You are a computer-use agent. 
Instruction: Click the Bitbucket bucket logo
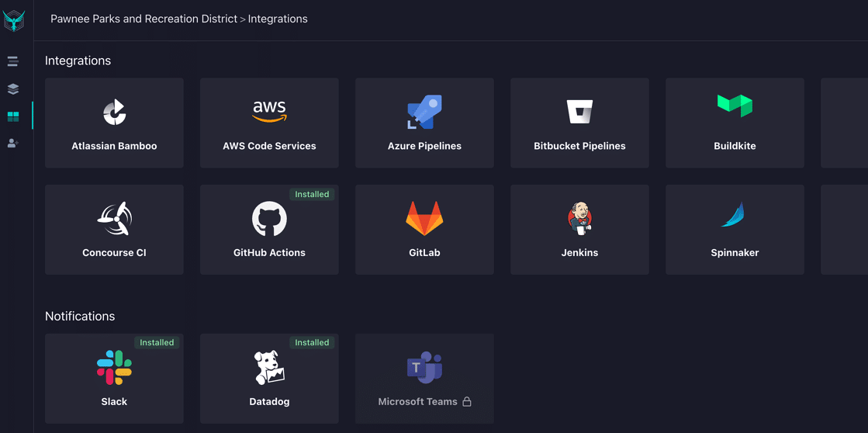[x=579, y=112]
